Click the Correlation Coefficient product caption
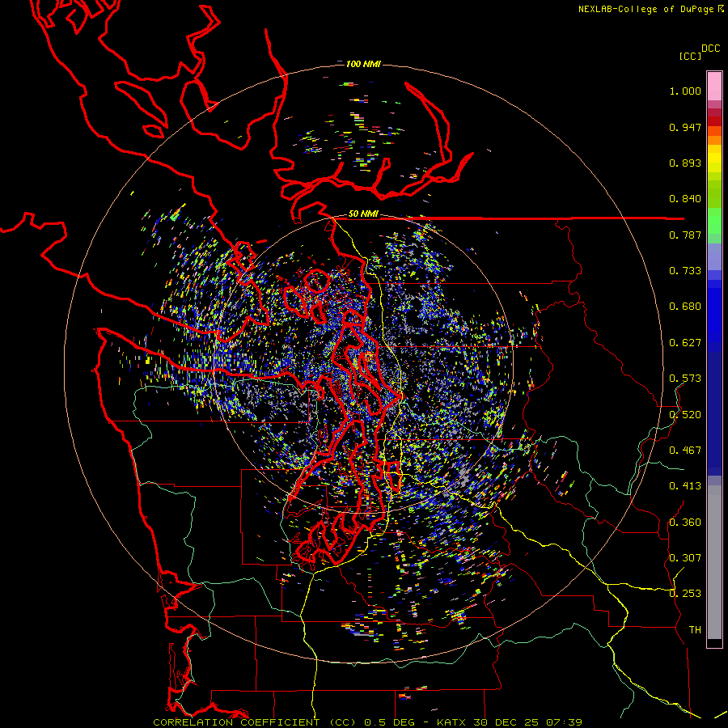The image size is (728, 728). 255,722
